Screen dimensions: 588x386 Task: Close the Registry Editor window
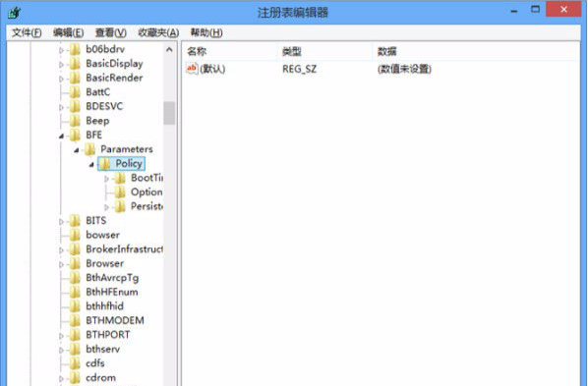pos(563,10)
